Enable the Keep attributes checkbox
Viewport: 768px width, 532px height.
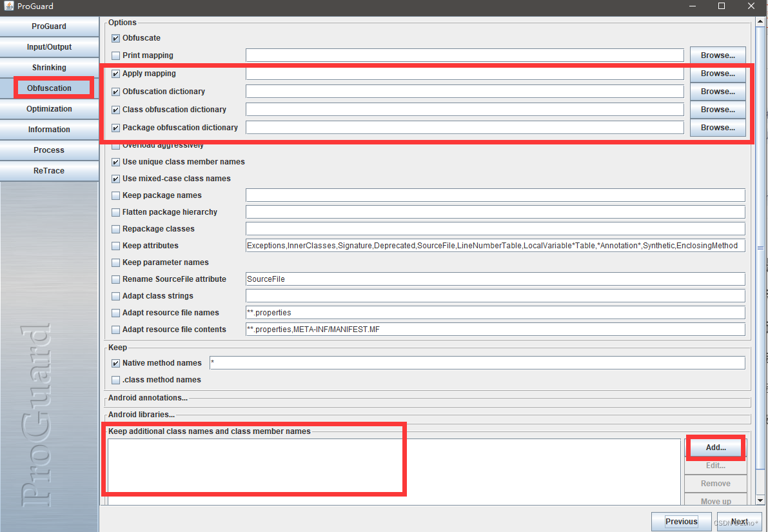[115, 246]
